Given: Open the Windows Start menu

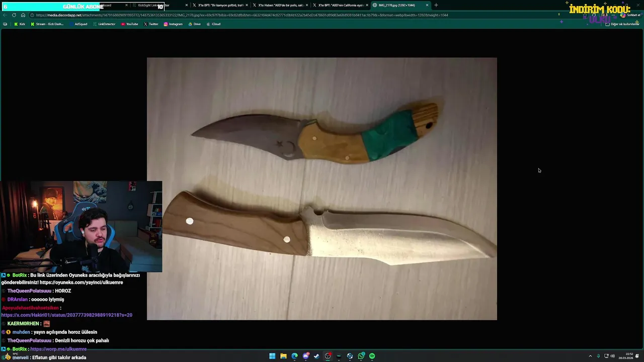Looking at the screenshot, I should 272,356.
